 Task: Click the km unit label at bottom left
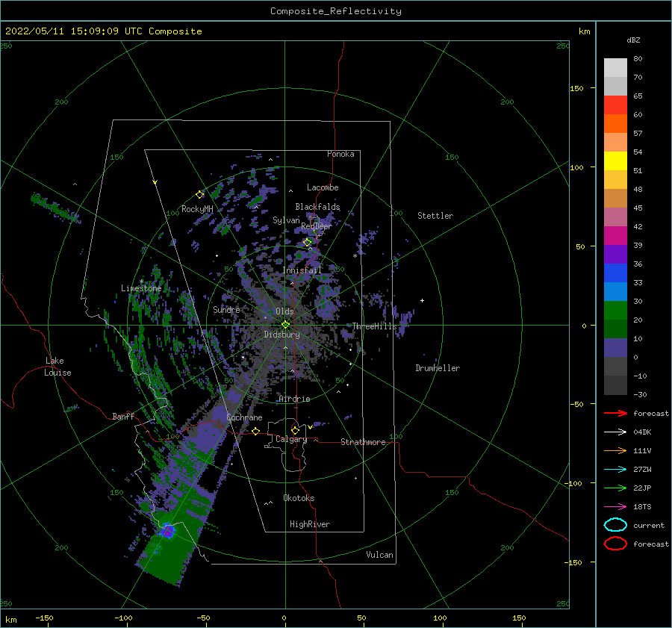[x=11, y=620]
